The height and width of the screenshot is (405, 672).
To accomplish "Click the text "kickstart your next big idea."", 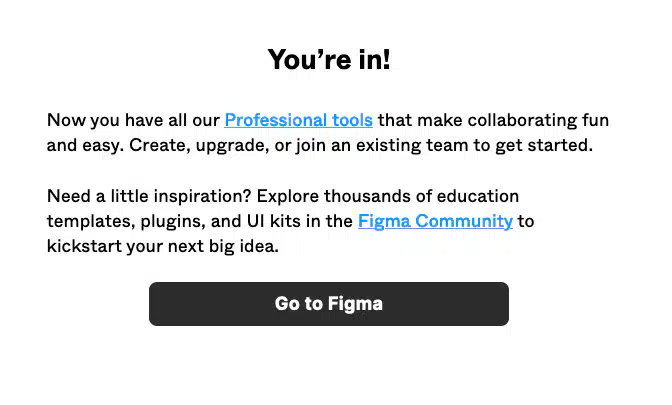I will pos(163,246).
